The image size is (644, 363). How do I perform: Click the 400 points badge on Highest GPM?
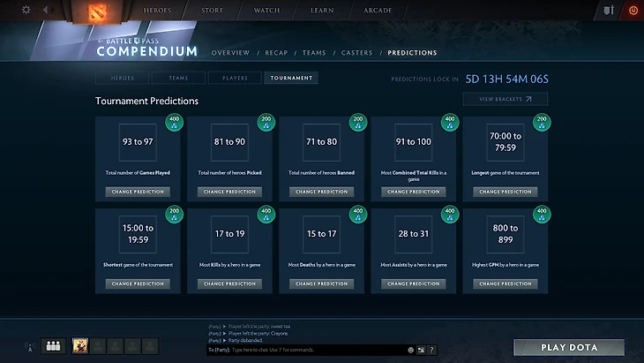pyautogui.click(x=542, y=215)
